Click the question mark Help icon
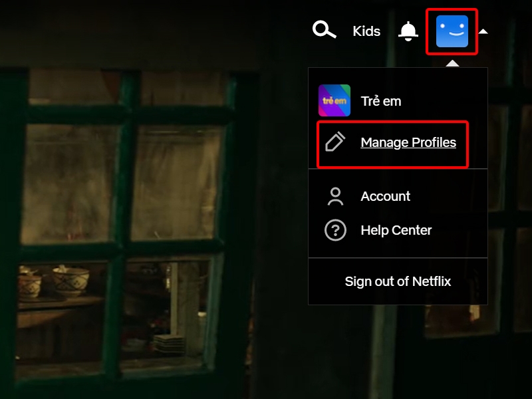This screenshot has width=532, height=399. point(335,230)
